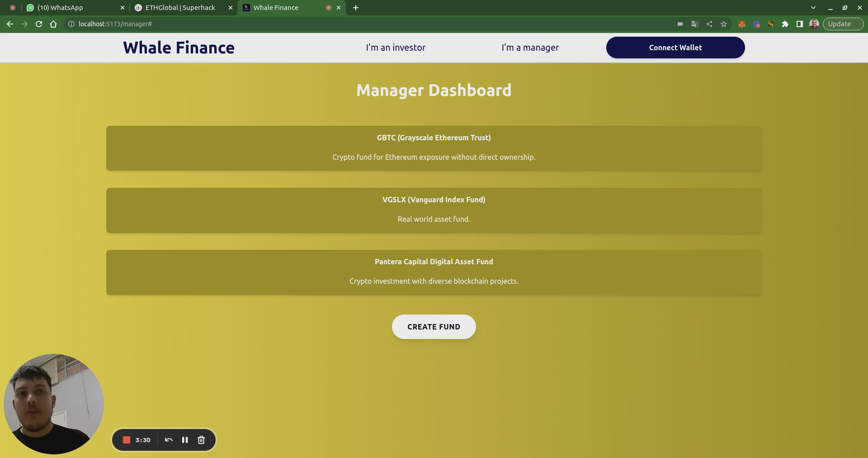Open a new browser tab
The image size is (868, 458).
coord(356,8)
